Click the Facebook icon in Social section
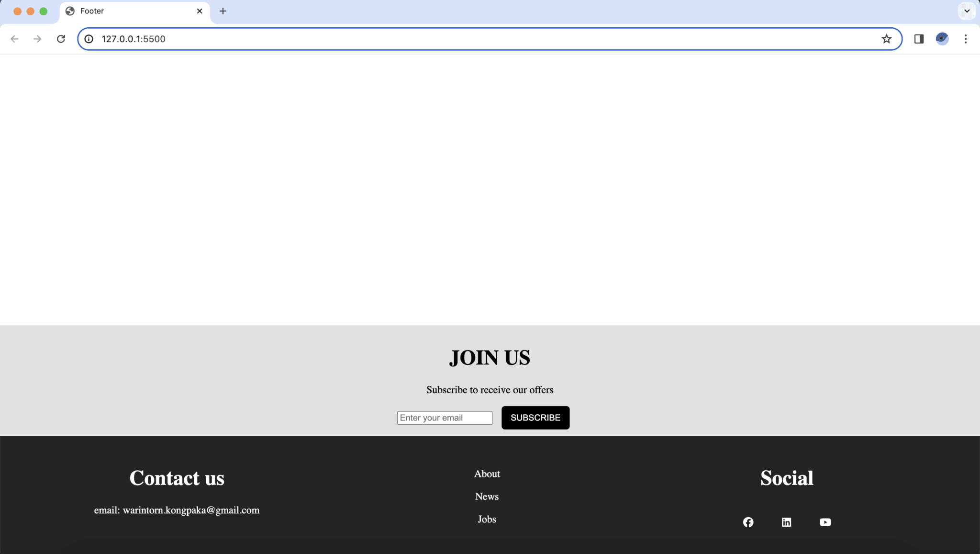980x554 pixels. click(x=747, y=522)
